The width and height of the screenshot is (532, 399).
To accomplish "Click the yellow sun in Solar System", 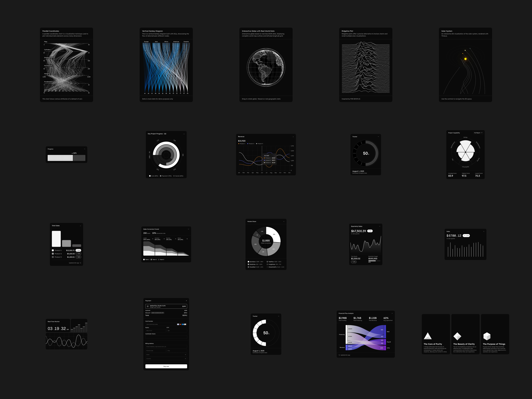I will tap(465, 59).
